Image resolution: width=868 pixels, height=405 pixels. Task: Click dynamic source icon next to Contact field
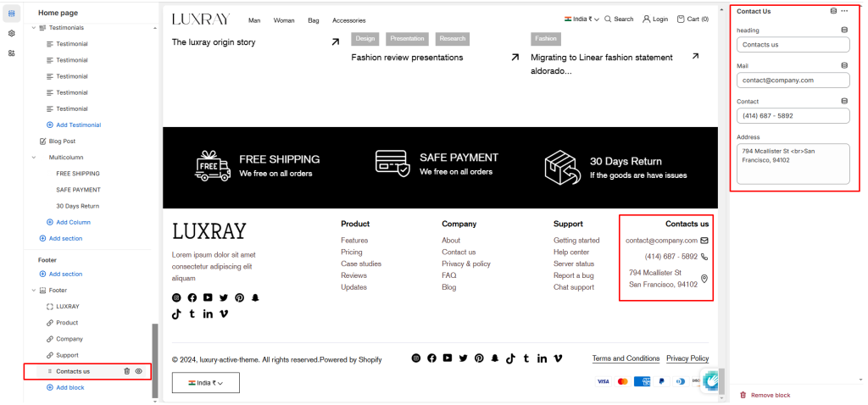point(844,102)
